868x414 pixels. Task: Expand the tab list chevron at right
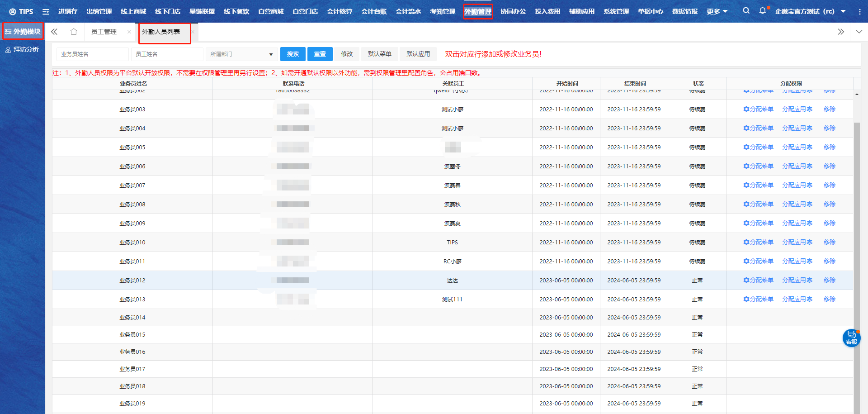pyautogui.click(x=859, y=32)
